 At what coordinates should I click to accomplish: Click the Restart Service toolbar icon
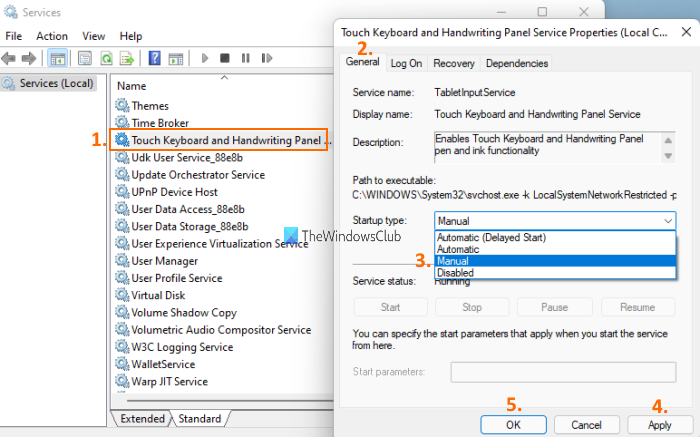point(267,58)
